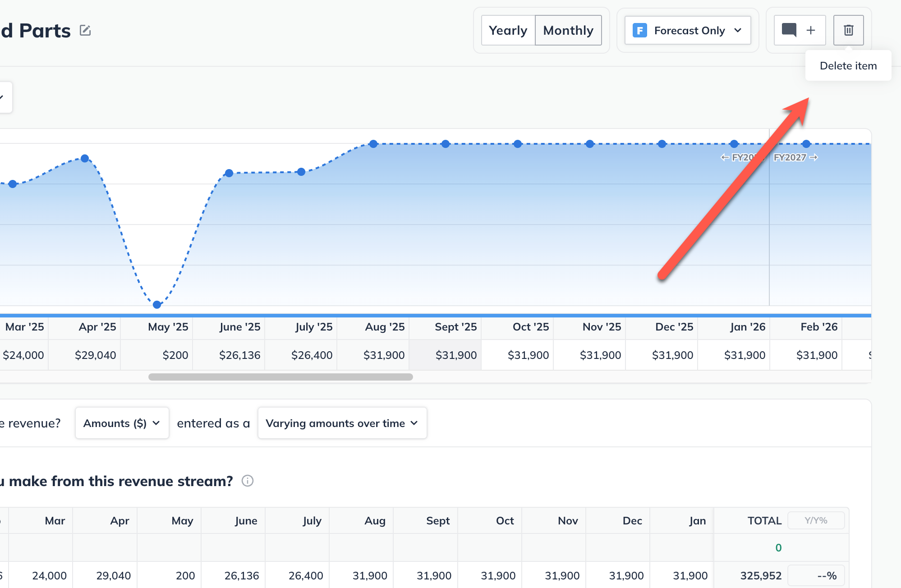Open the Amounts ($) dropdown
Screen dimensions: 901x588
(x=122, y=423)
